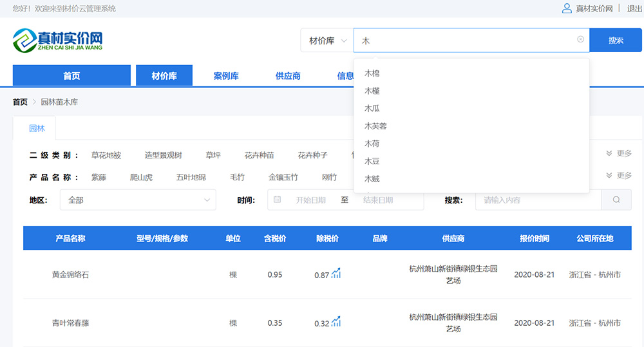Image resolution: width=644 pixels, height=347 pixels.
Task: Expand 更多 for 二级类别 row
Action: point(619,154)
